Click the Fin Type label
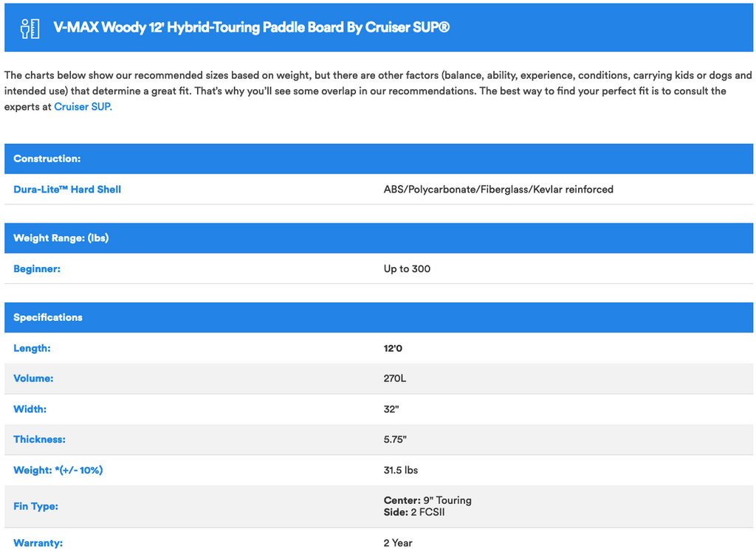The width and height of the screenshot is (756, 551). tap(35, 506)
